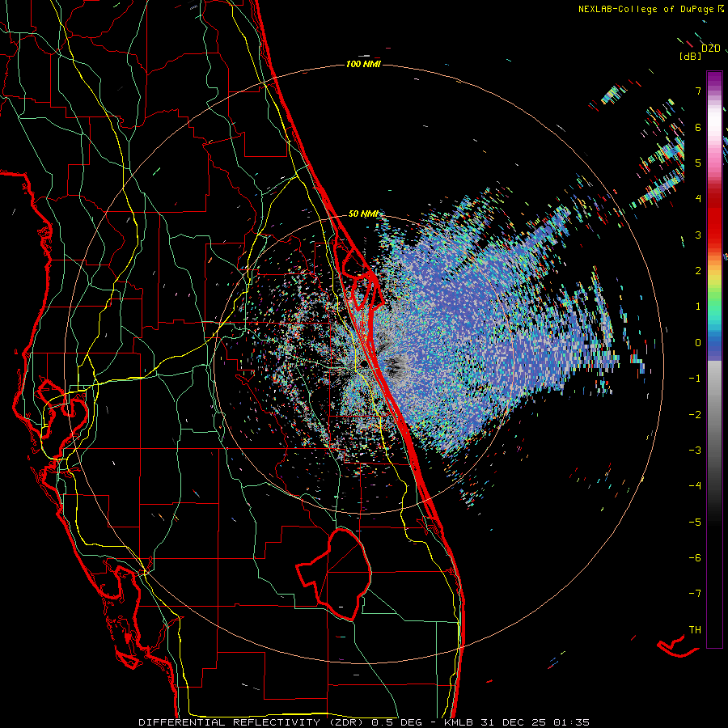This screenshot has height=728, width=728.
Task: Click the Lake Okeechobee outline on the map
Action: click(x=333, y=574)
